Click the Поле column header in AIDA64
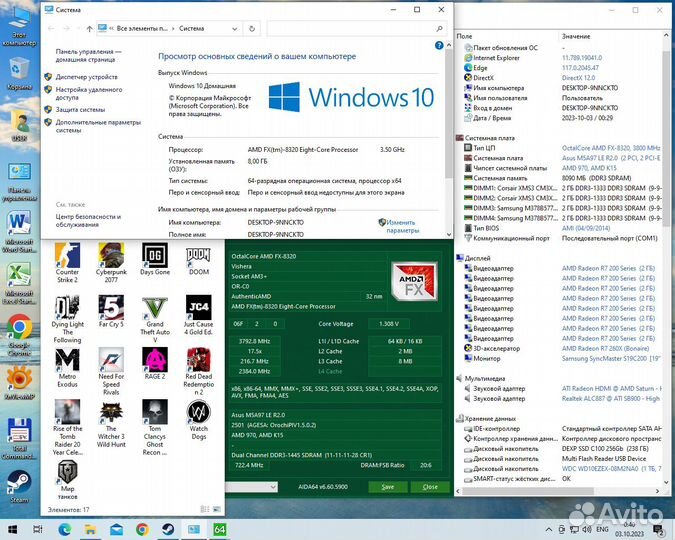The image size is (675, 540). point(464,37)
